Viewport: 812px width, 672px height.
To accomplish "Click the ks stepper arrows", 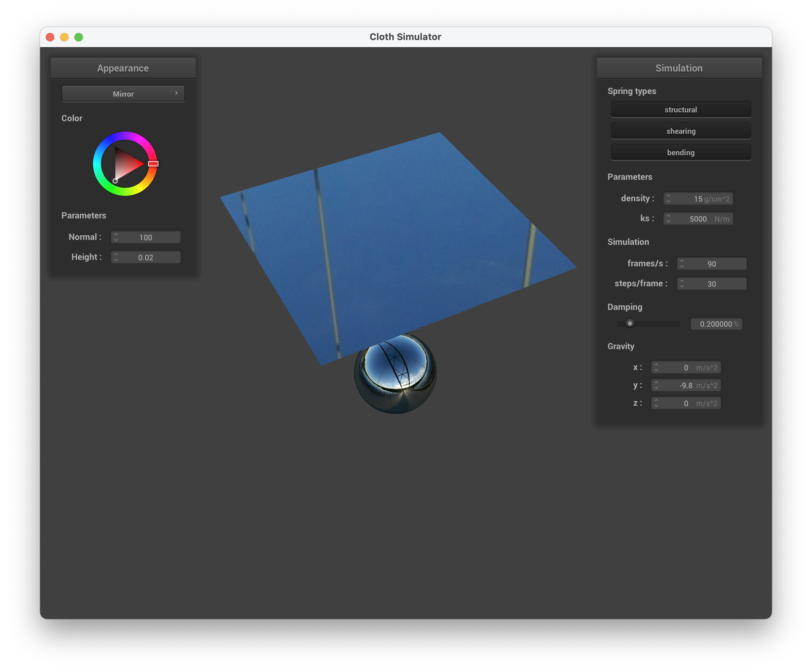I will coord(668,219).
